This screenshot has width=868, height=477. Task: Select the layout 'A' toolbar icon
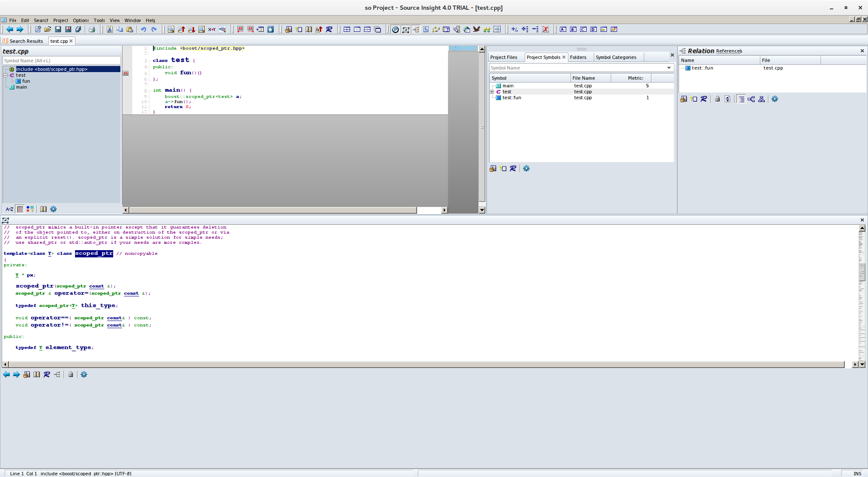[563, 29]
